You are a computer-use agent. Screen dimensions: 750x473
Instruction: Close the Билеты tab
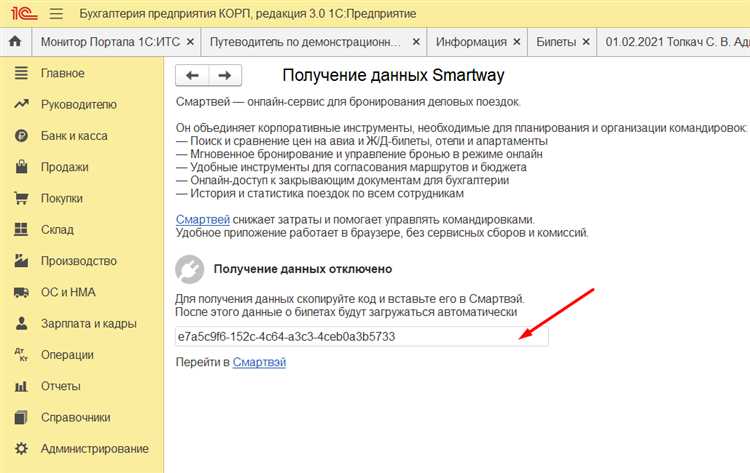[586, 42]
